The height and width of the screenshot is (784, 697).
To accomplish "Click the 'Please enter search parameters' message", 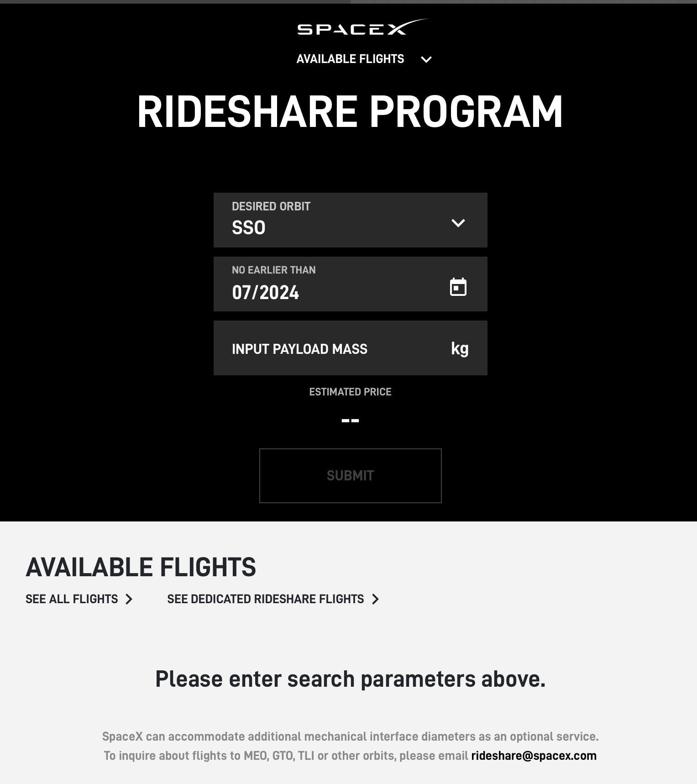I will tap(350, 679).
